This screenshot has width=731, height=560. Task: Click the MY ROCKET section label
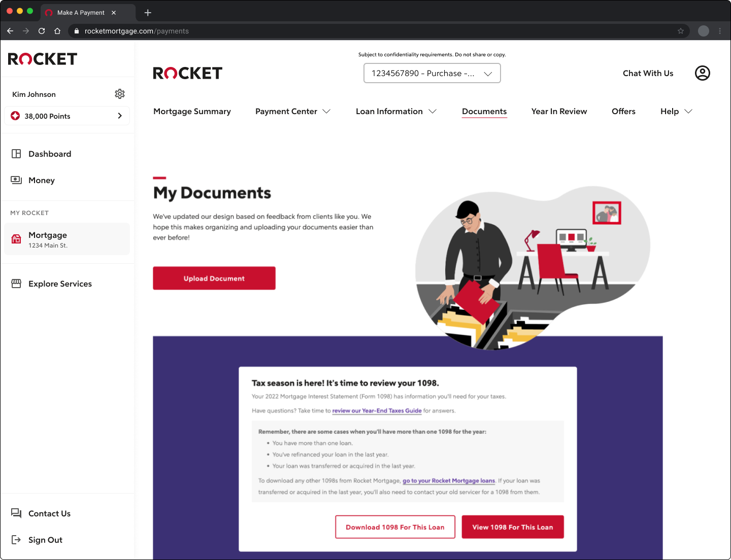coord(29,213)
